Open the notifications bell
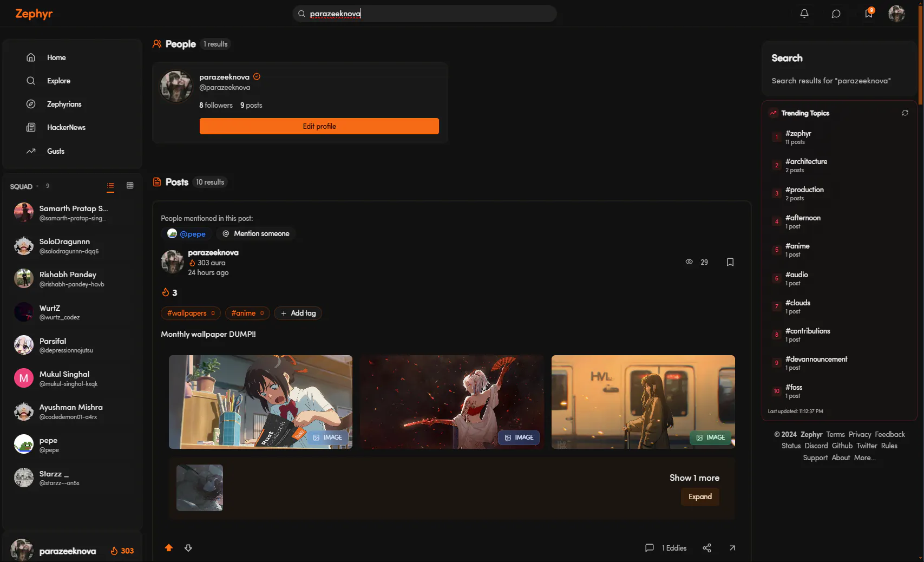Image resolution: width=924 pixels, height=562 pixels. [804, 14]
